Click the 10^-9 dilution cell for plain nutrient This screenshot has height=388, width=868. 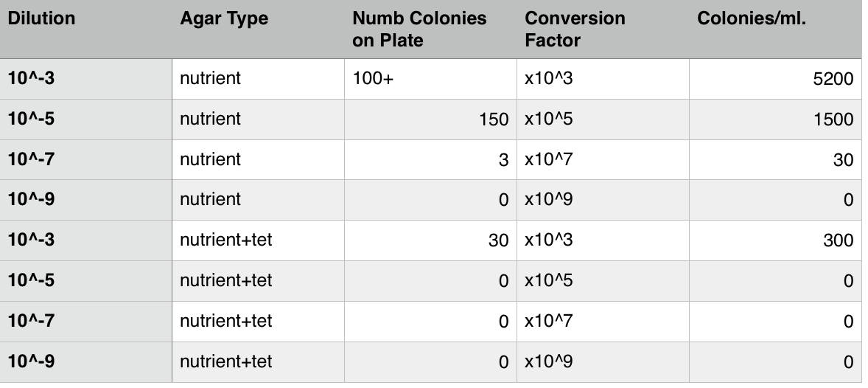[85, 200]
